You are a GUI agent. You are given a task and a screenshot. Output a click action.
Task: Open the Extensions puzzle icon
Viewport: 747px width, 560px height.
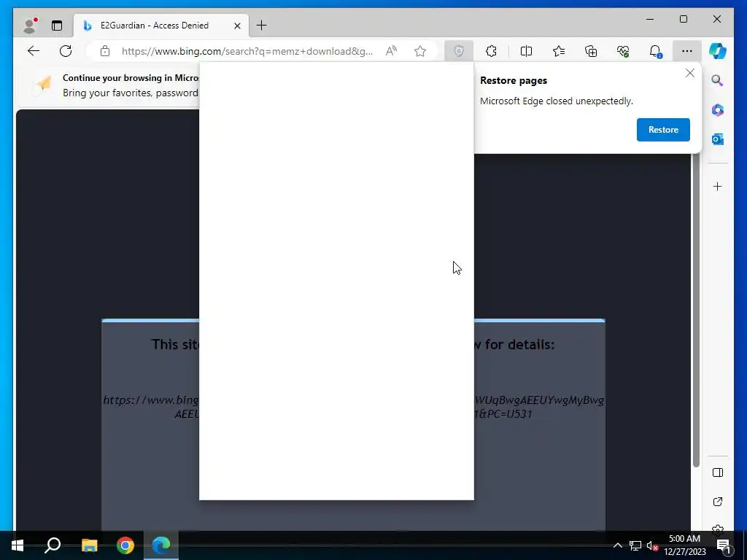point(491,51)
